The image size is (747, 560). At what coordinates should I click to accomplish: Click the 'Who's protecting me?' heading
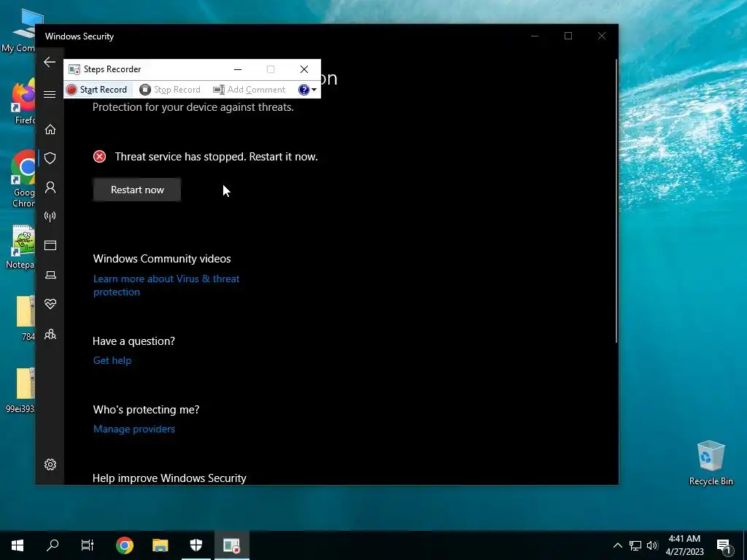coord(146,410)
